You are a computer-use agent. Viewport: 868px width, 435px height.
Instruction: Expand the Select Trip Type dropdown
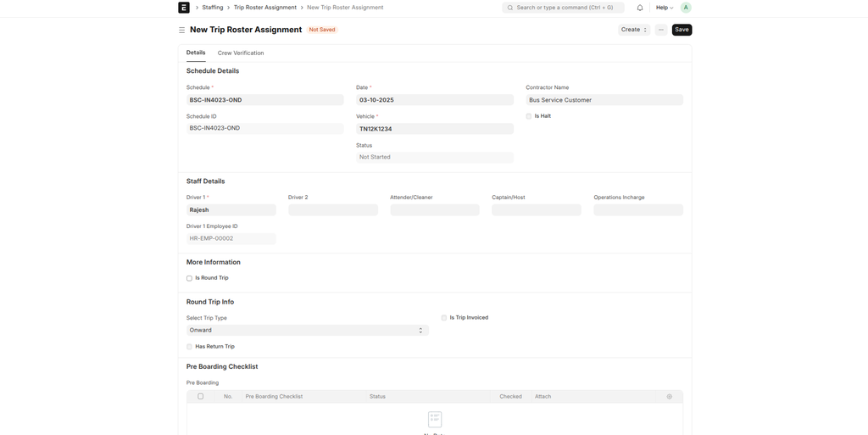coord(307,331)
